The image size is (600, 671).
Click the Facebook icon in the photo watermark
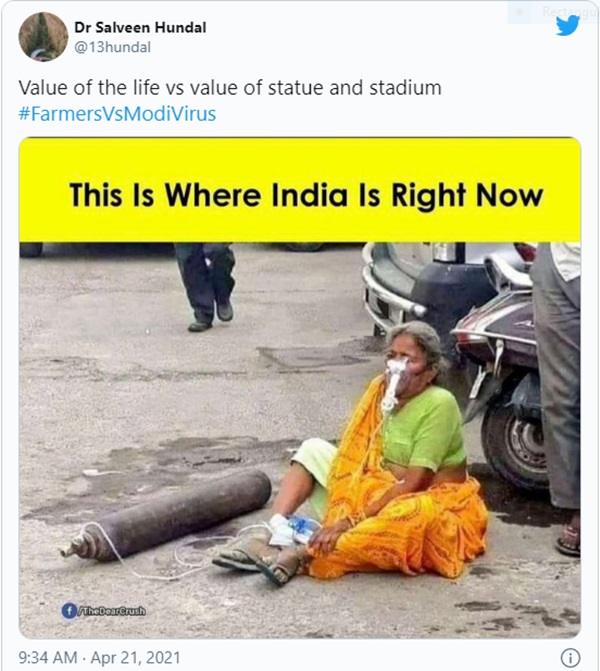coord(69,609)
